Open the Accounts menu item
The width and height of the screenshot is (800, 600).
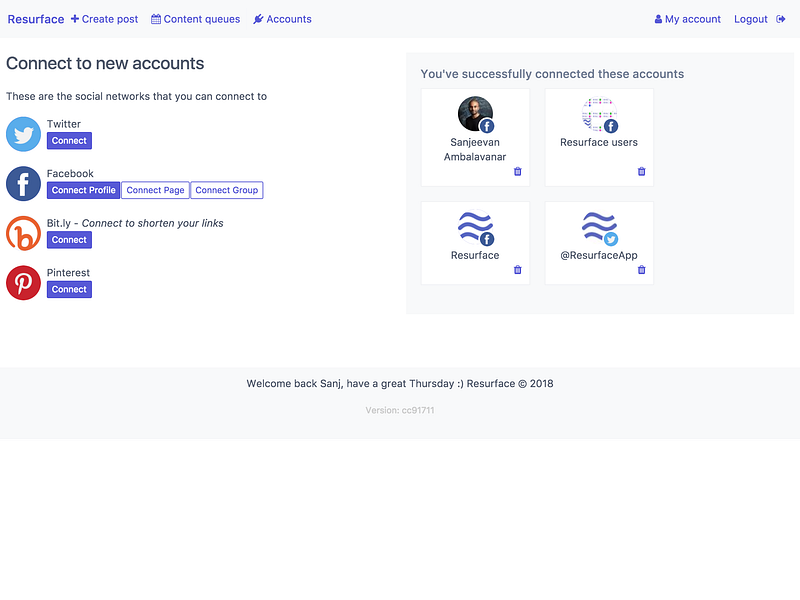click(x=283, y=19)
